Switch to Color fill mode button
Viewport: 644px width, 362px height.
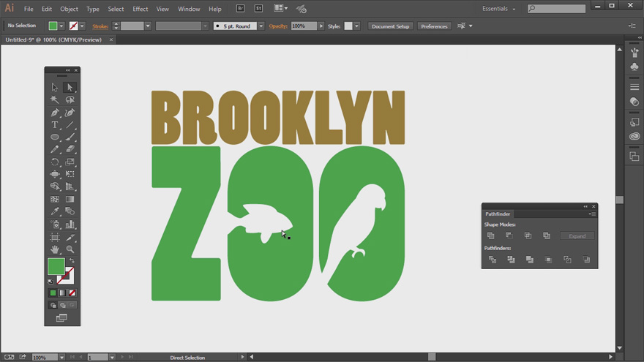pyautogui.click(x=53, y=293)
